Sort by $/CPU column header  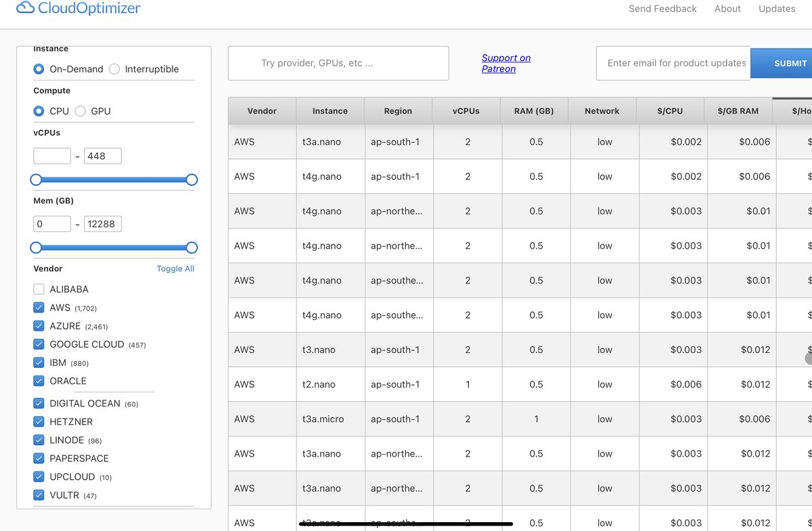(670, 111)
